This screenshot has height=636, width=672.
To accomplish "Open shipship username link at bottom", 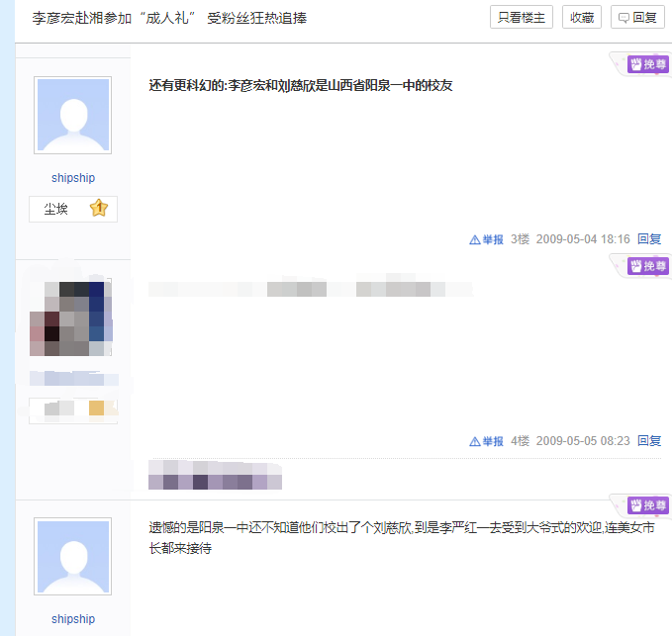I will pyautogui.click(x=73, y=619).
